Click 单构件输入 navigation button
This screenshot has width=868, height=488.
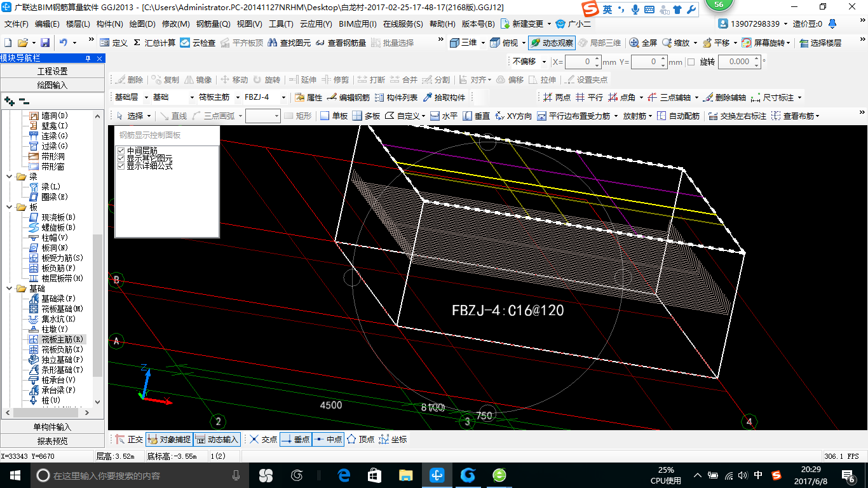click(52, 427)
